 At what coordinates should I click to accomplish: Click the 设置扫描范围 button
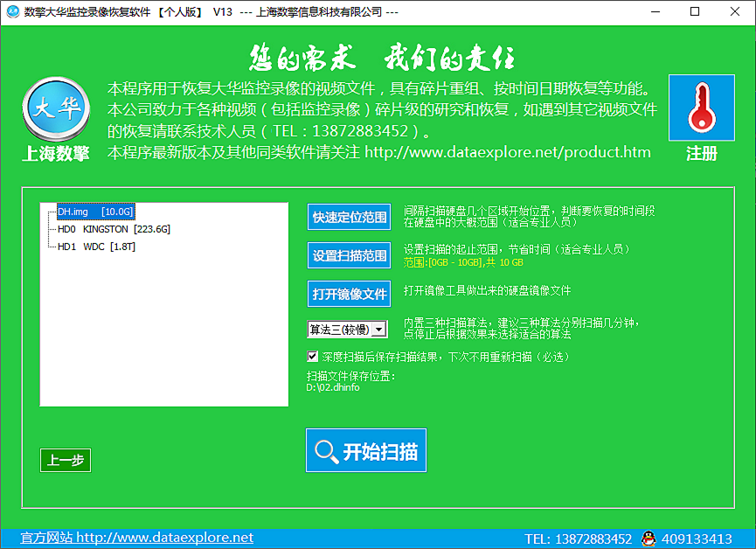point(349,255)
